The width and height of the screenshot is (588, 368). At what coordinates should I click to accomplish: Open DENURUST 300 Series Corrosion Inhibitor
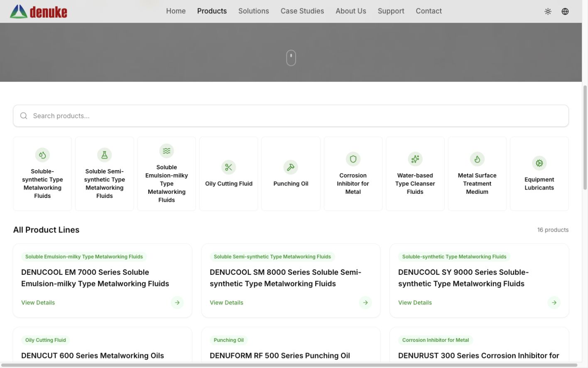click(x=479, y=356)
